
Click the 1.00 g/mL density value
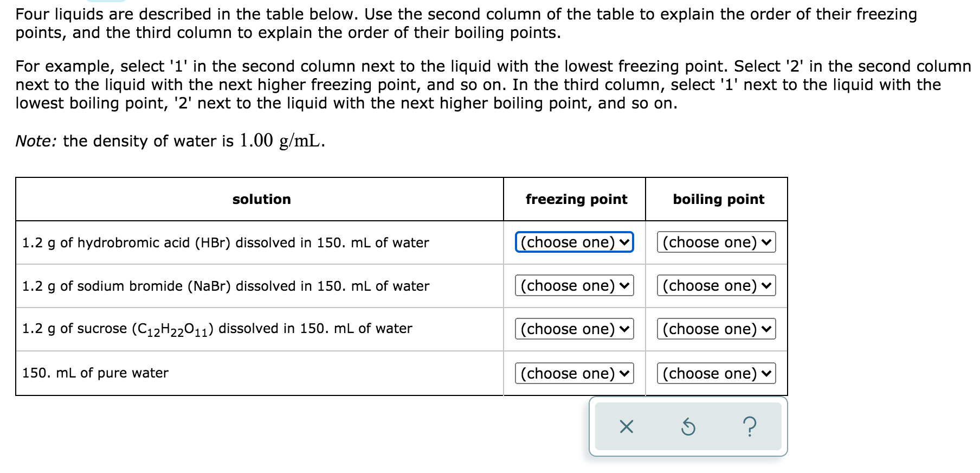tap(282, 141)
